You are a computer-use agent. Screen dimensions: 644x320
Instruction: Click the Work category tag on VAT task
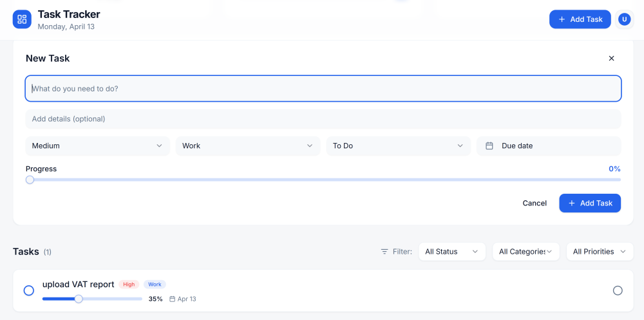(155, 284)
